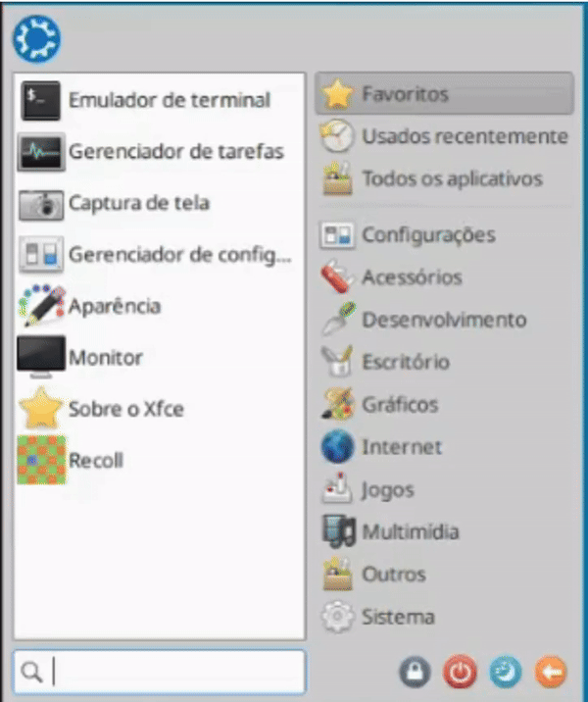Browse the Internet category
The image size is (588, 702).
(444, 447)
